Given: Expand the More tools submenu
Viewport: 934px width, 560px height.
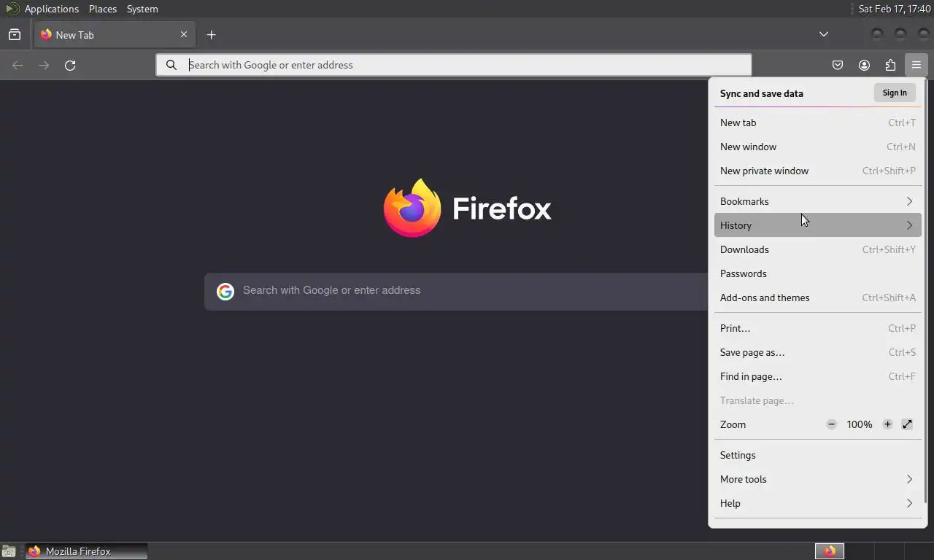Looking at the screenshot, I should coord(817,479).
